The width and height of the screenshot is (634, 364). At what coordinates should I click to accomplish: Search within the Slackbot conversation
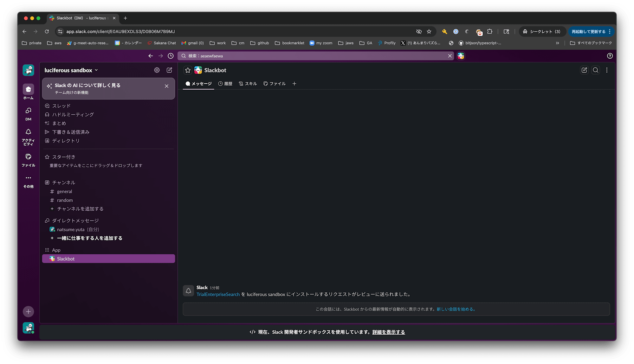click(x=596, y=70)
